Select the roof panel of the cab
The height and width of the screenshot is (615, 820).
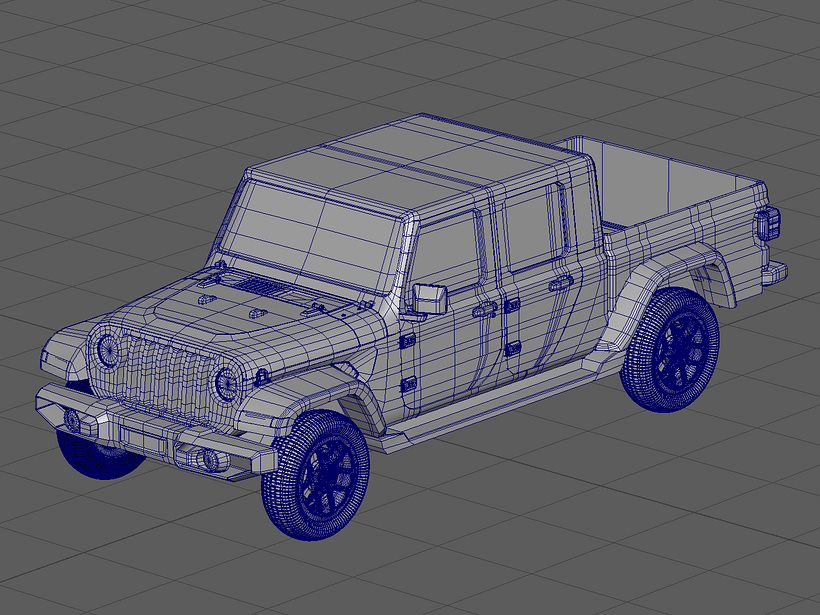(418, 163)
